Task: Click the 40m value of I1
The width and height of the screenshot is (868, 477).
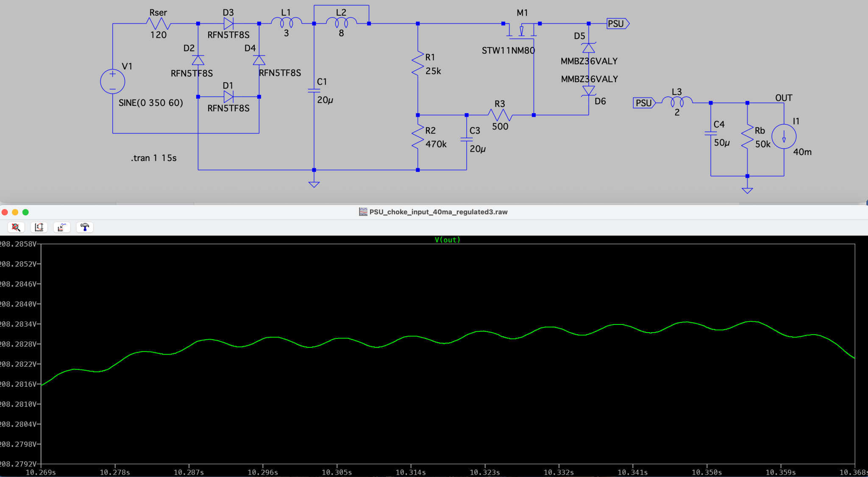Action: (x=802, y=152)
